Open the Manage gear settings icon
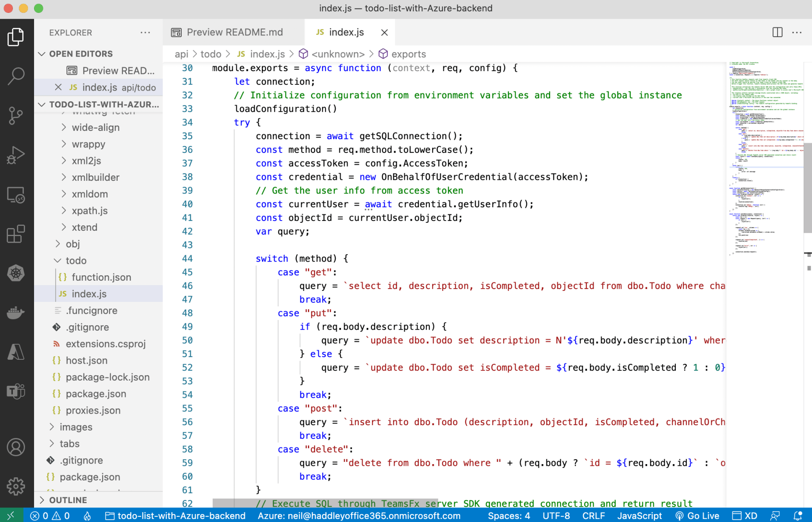The height and width of the screenshot is (522, 812). tap(16, 486)
